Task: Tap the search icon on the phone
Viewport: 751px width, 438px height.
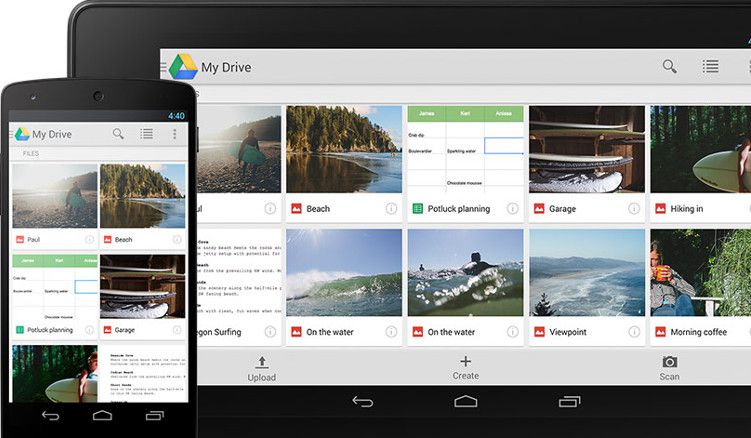Action: tap(118, 134)
